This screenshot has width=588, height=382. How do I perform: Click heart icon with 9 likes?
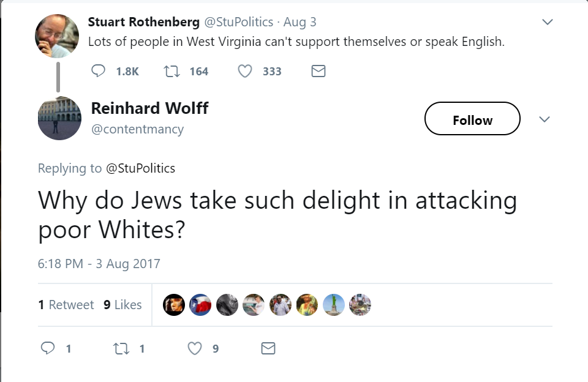[194, 348]
